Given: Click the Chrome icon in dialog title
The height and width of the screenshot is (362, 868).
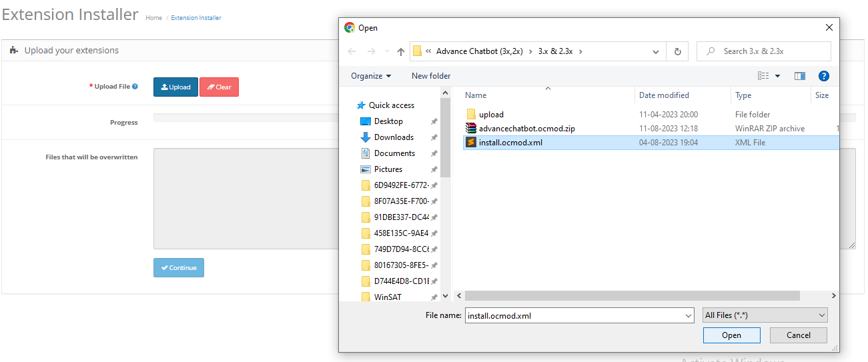Looking at the screenshot, I should tap(349, 27).
